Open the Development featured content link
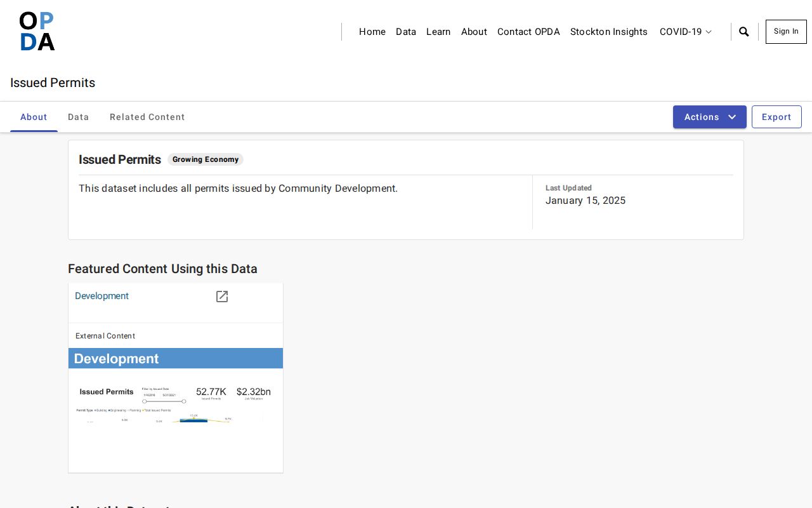Viewport: 812px width, 508px height. [x=101, y=296]
